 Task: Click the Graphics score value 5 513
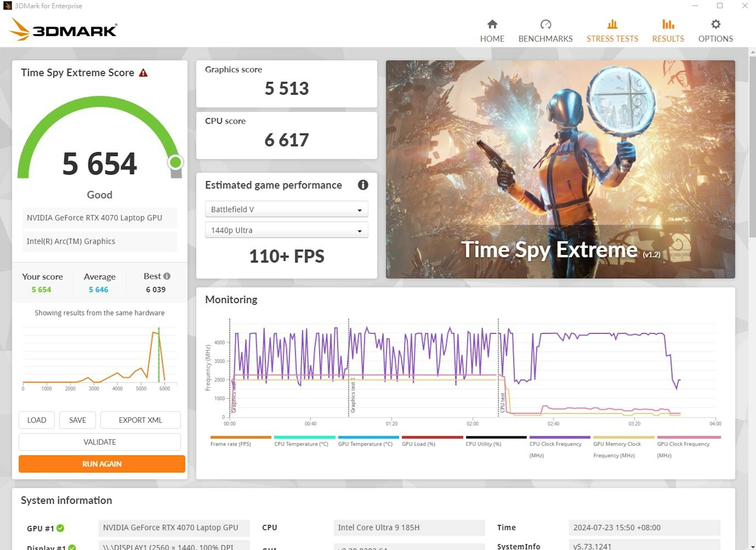point(286,88)
